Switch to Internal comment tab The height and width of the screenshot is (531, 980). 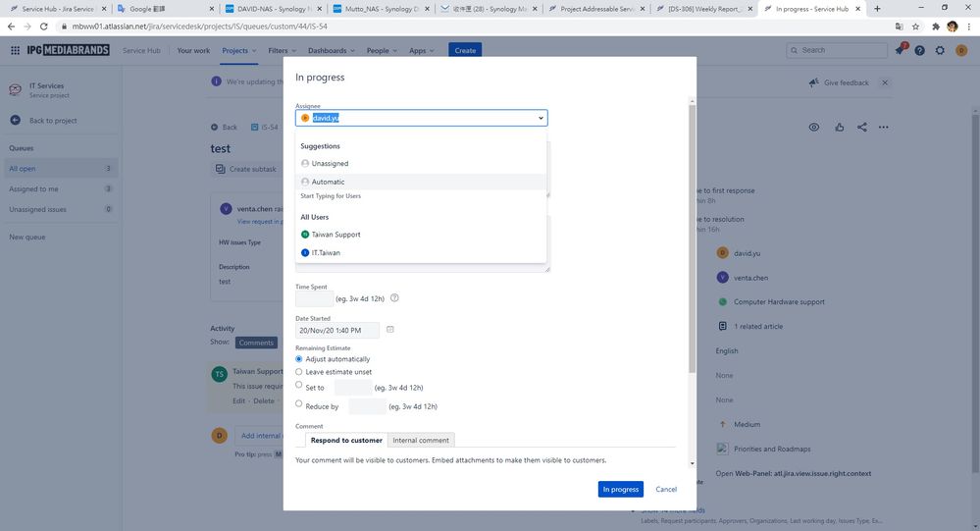click(421, 441)
